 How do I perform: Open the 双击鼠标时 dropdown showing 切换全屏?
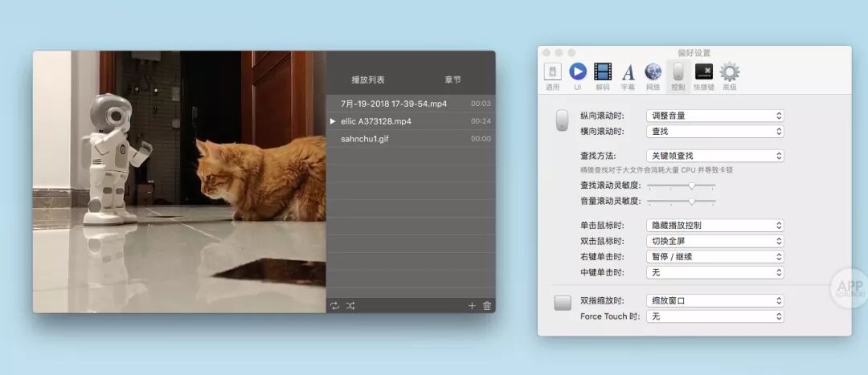pos(714,241)
